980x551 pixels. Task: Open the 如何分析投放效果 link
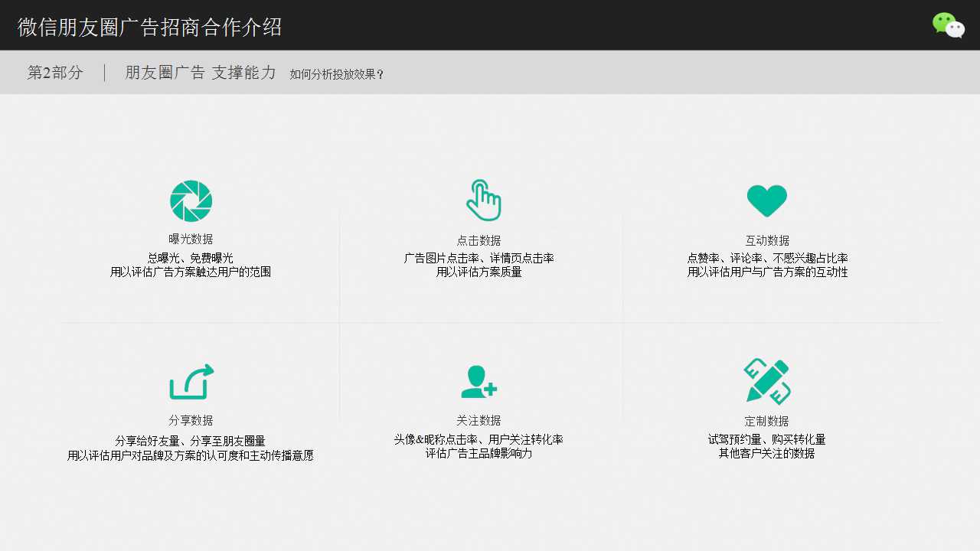point(335,74)
